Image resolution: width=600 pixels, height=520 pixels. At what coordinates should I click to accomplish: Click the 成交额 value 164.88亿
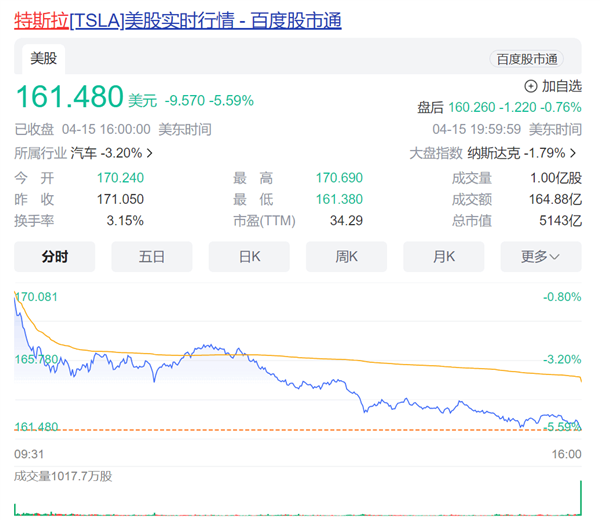pos(555,199)
